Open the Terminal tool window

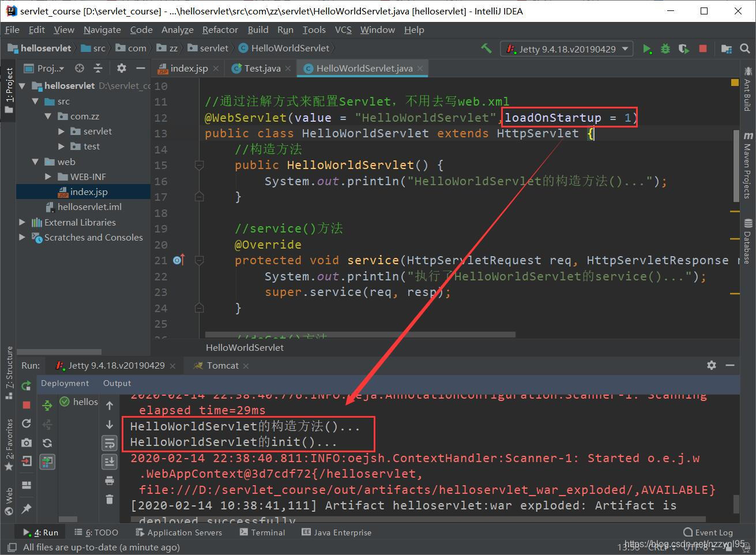262,532
